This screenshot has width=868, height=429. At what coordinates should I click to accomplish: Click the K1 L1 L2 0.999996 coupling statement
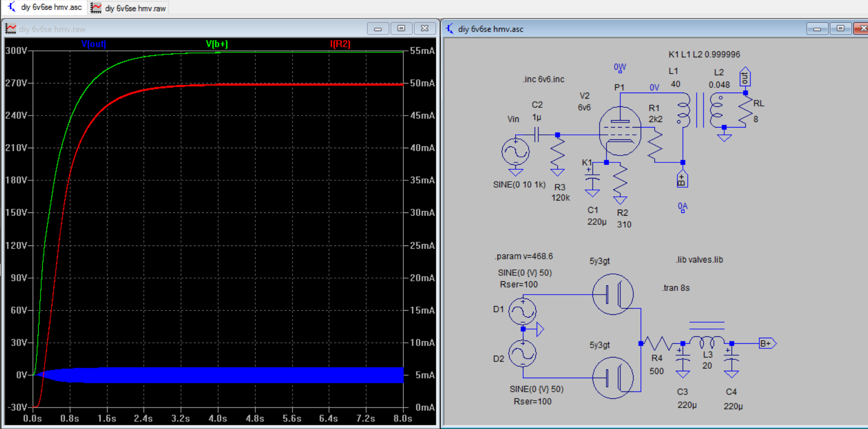704,54
